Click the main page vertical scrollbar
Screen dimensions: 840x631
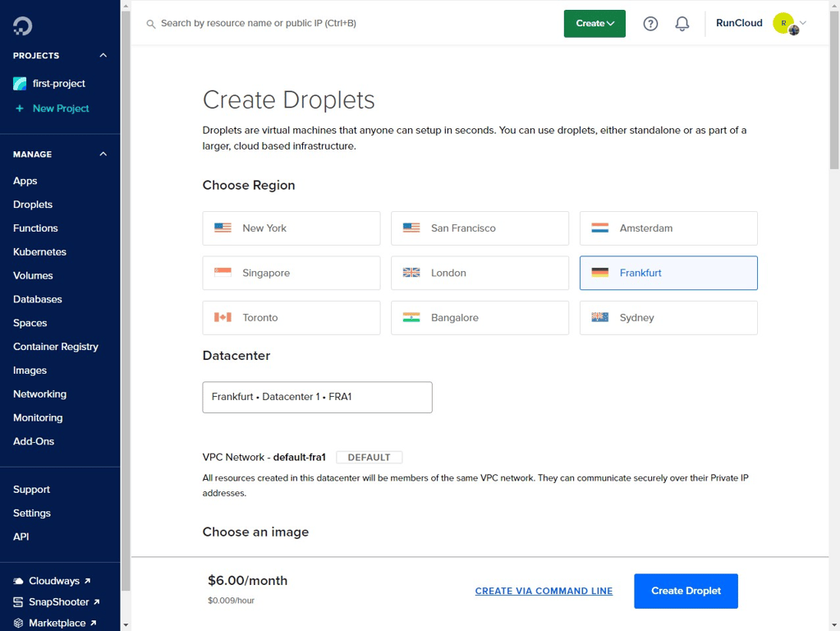[834, 90]
